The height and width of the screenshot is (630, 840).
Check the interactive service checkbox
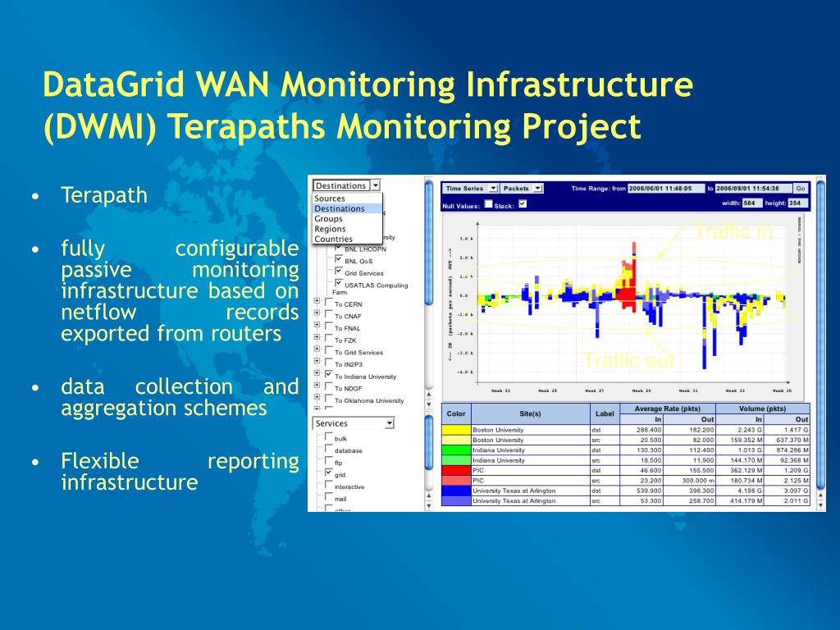point(328,485)
